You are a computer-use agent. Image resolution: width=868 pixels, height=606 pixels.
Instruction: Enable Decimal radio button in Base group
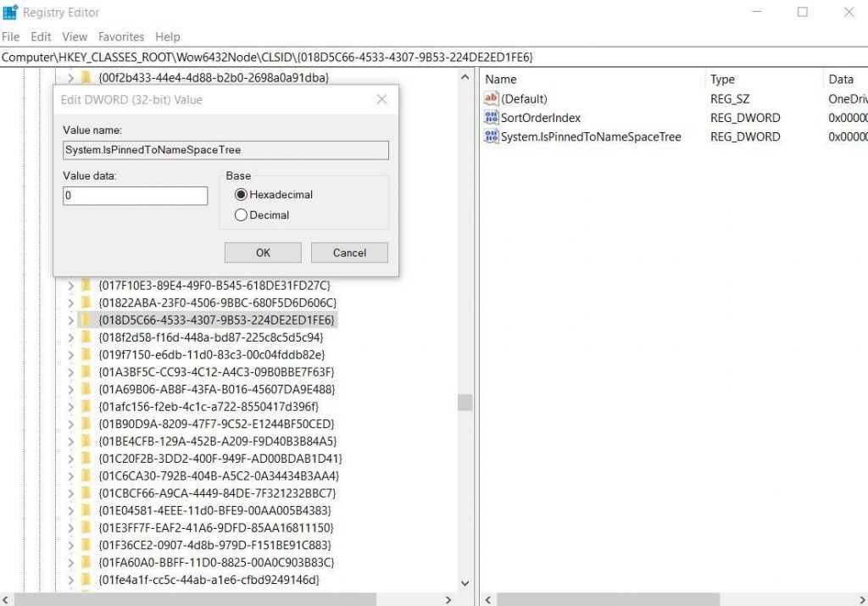point(240,214)
